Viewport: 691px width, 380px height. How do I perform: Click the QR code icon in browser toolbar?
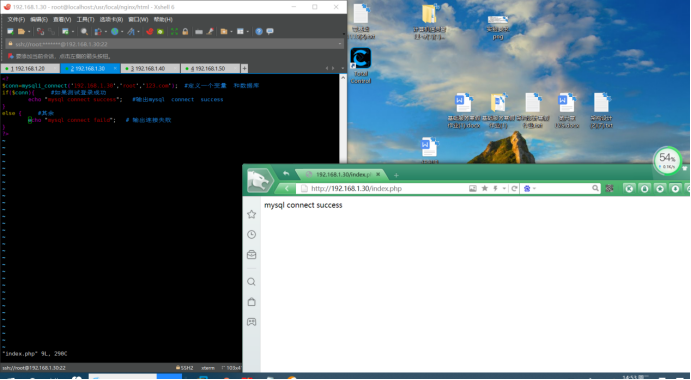click(x=609, y=188)
